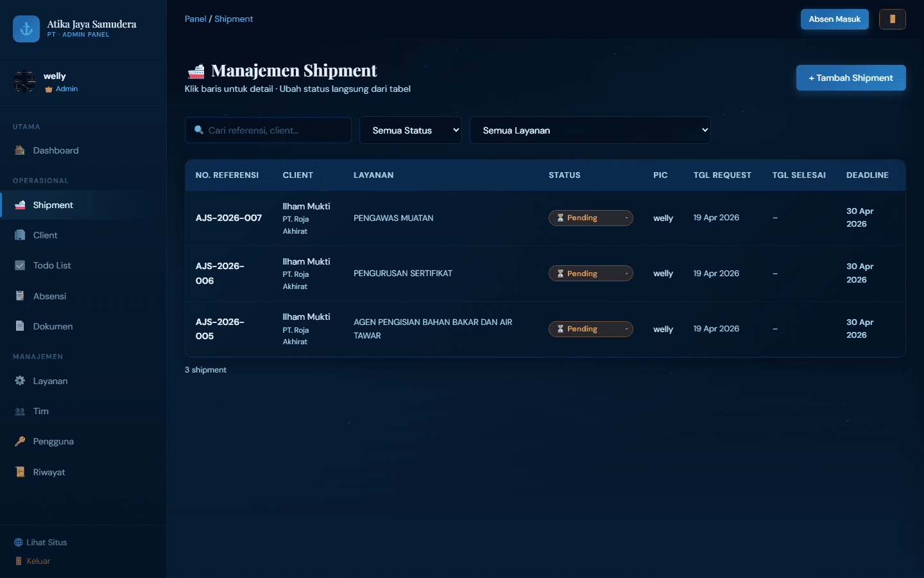Change Pending status for AJS-2026-006

click(591, 274)
